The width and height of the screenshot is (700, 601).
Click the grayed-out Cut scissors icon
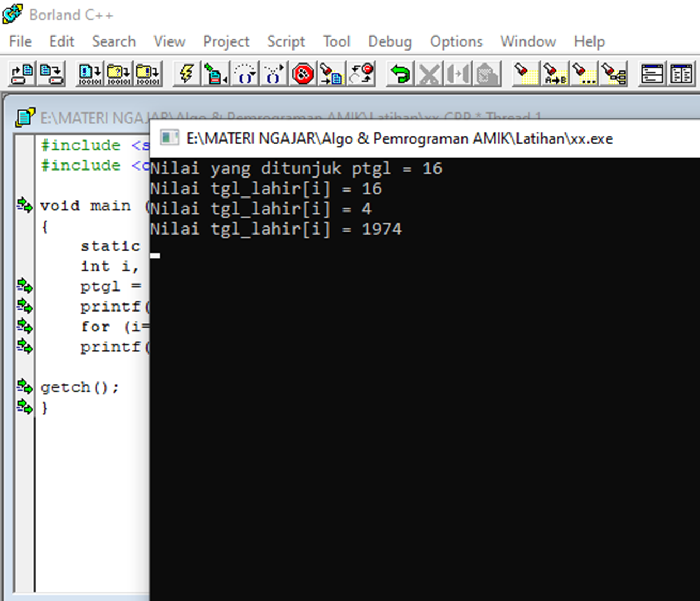coord(429,74)
